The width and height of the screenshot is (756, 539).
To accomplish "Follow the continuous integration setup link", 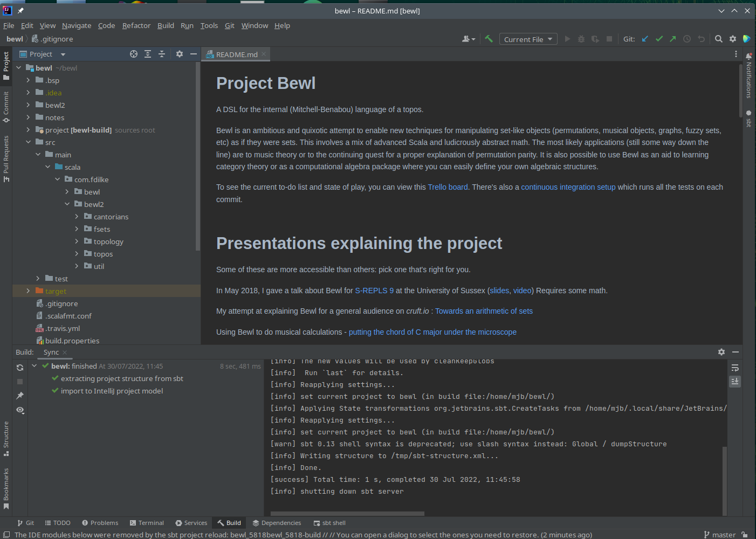I will tap(568, 187).
